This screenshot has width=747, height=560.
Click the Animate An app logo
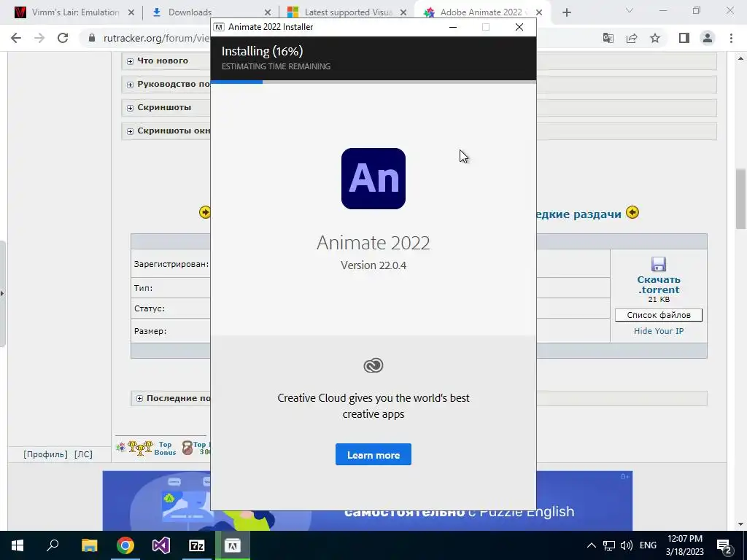(x=373, y=179)
